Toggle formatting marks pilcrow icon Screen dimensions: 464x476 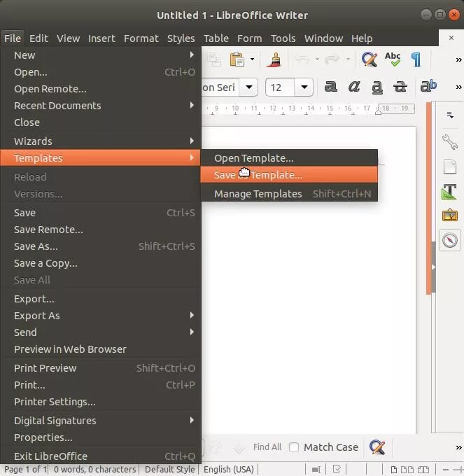point(416,59)
